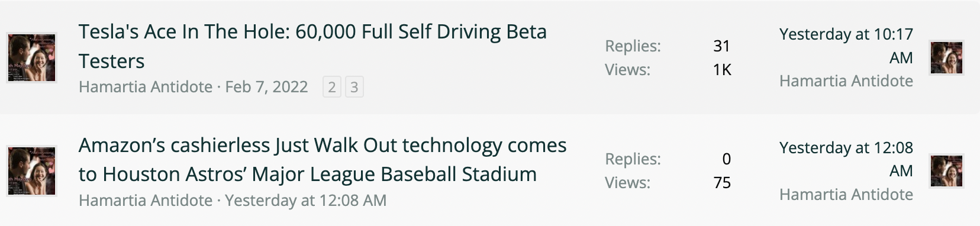Click the 1K views count
980x226 pixels.
point(722,70)
